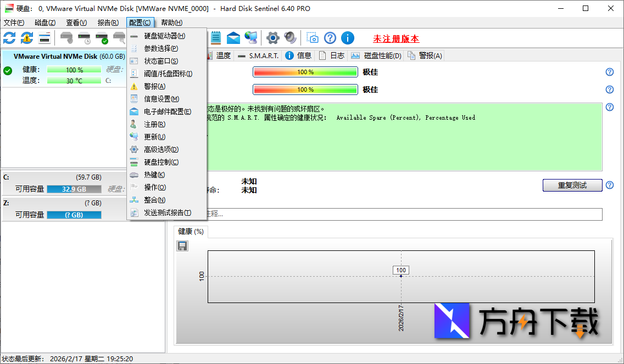Save the health graph with floppy disk icon

point(182,245)
